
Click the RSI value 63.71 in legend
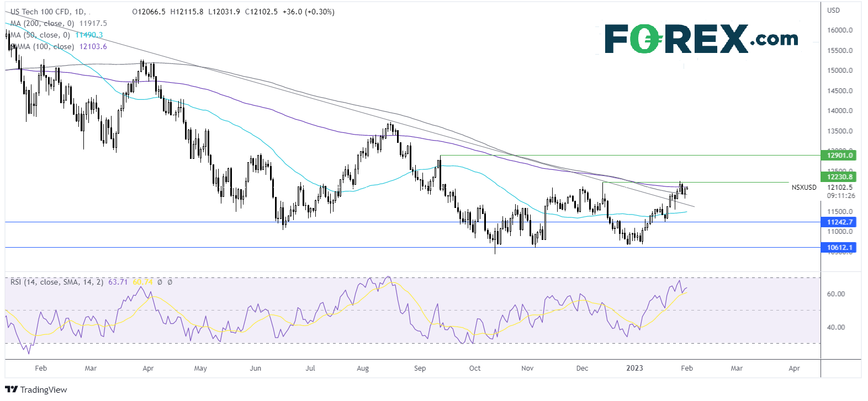(118, 282)
